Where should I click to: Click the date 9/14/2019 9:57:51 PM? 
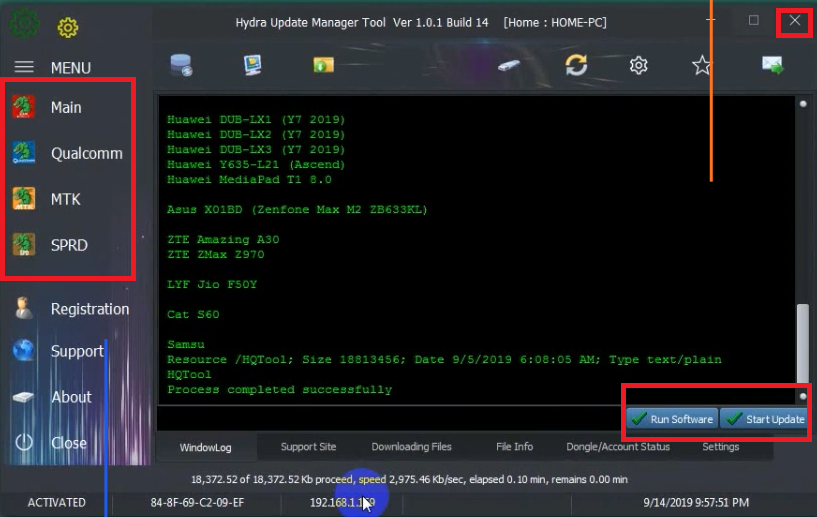[696, 502]
